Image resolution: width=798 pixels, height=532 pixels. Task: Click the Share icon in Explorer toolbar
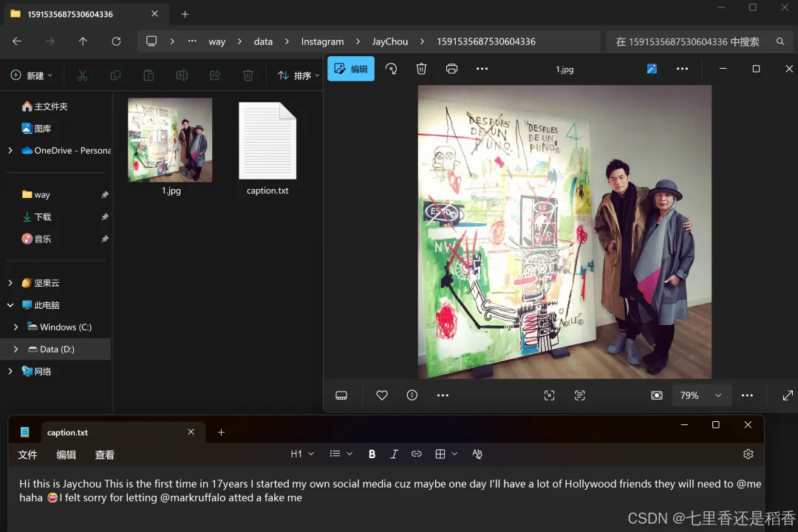[215, 75]
